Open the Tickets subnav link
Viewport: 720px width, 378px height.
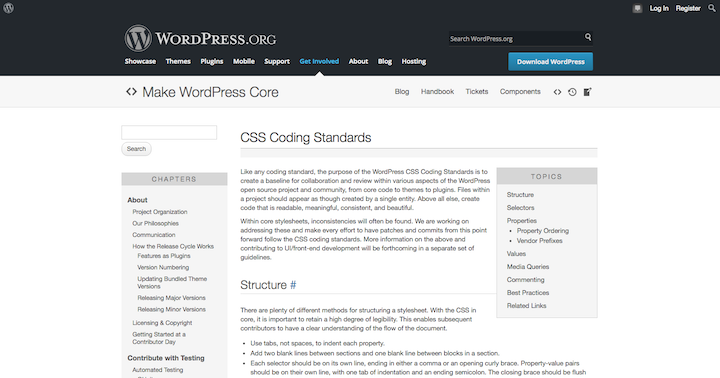click(477, 92)
